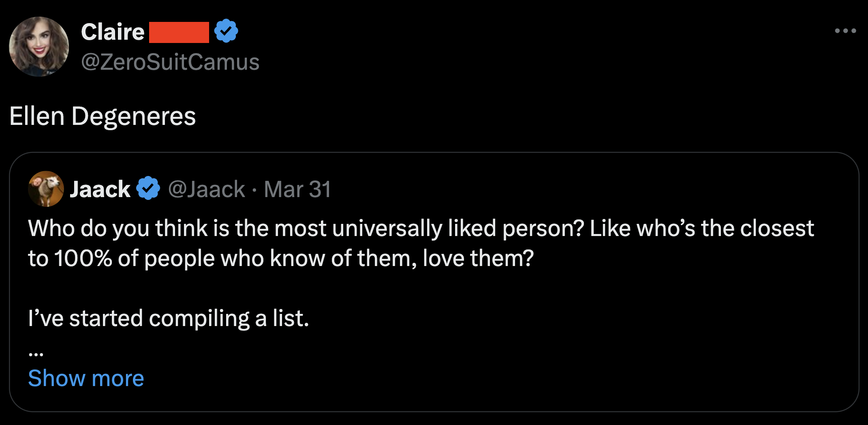Click the "I've started compiling a list." line
This screenshot has height=425, width=868.
(169, 318)
